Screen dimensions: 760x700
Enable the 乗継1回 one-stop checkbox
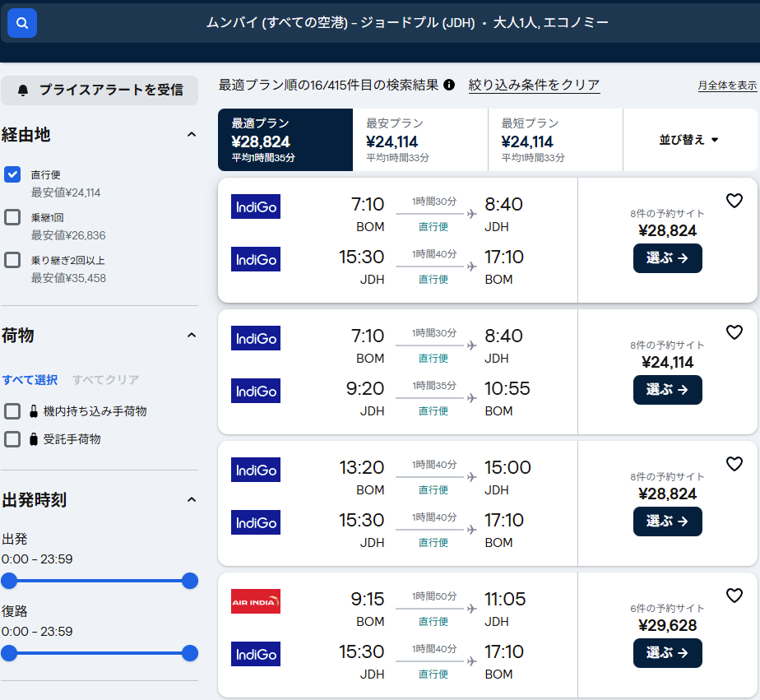coord(12,217)
